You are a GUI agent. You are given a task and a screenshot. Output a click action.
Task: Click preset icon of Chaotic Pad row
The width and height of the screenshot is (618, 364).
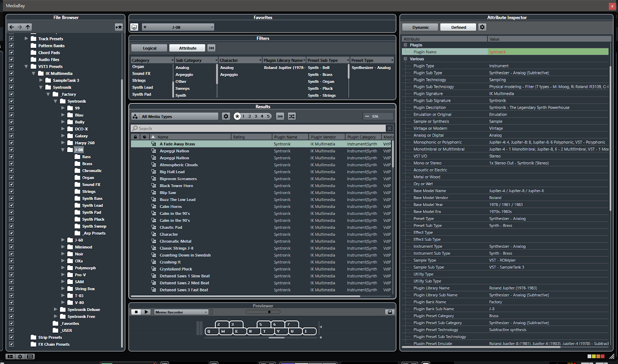tap(154, 227)
